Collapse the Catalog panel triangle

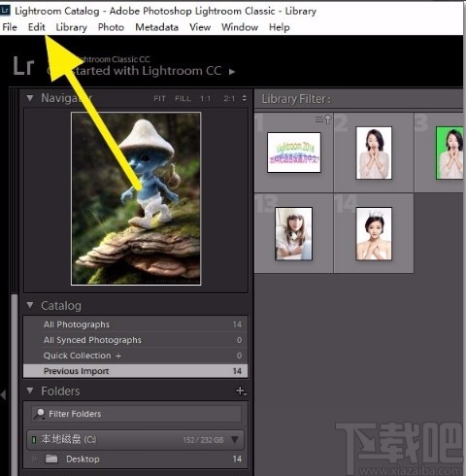coord(30,305)
